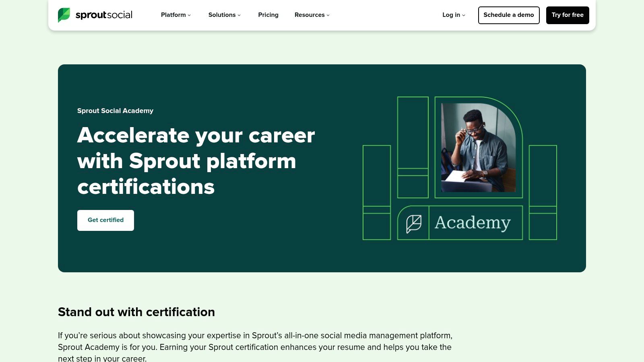Click the Schedule a demo button
Image resolution: width=644 pixels, height=362 pixels.
tap(509, 15)
